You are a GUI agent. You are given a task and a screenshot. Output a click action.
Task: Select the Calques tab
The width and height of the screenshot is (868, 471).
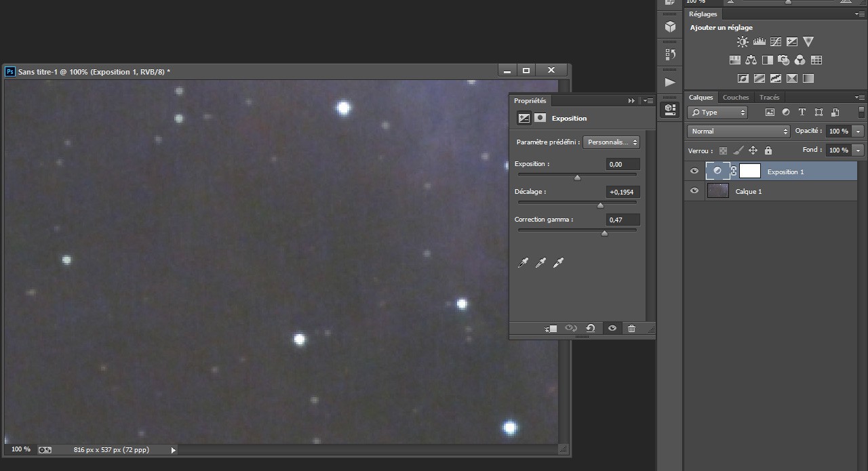701,98
